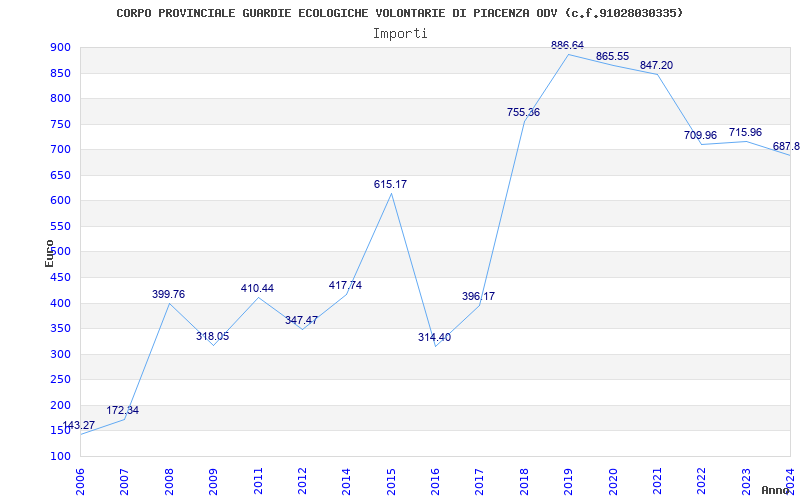Click the 2016 year axis label

(x=435, y=481)
